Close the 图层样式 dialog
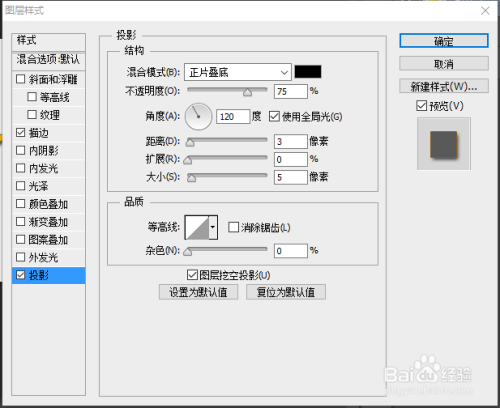The image size is (500, 408). pyautogui.click(x=485, y=11)
